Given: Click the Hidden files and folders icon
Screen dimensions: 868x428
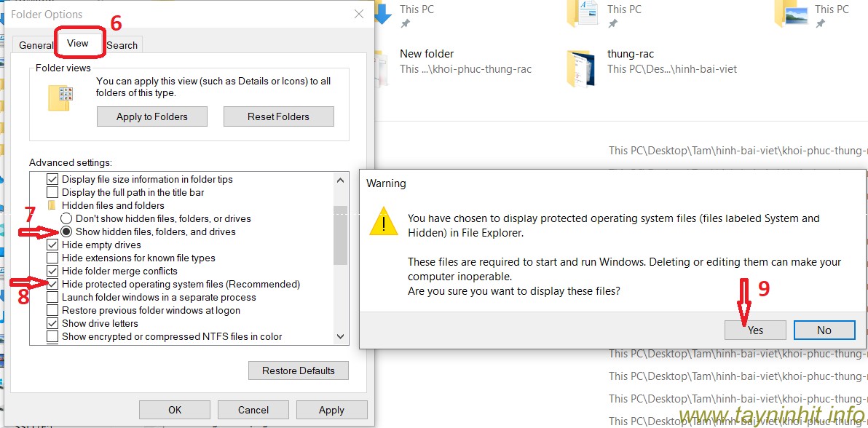Looking at the screenshot, I should (x=52, y=206).
